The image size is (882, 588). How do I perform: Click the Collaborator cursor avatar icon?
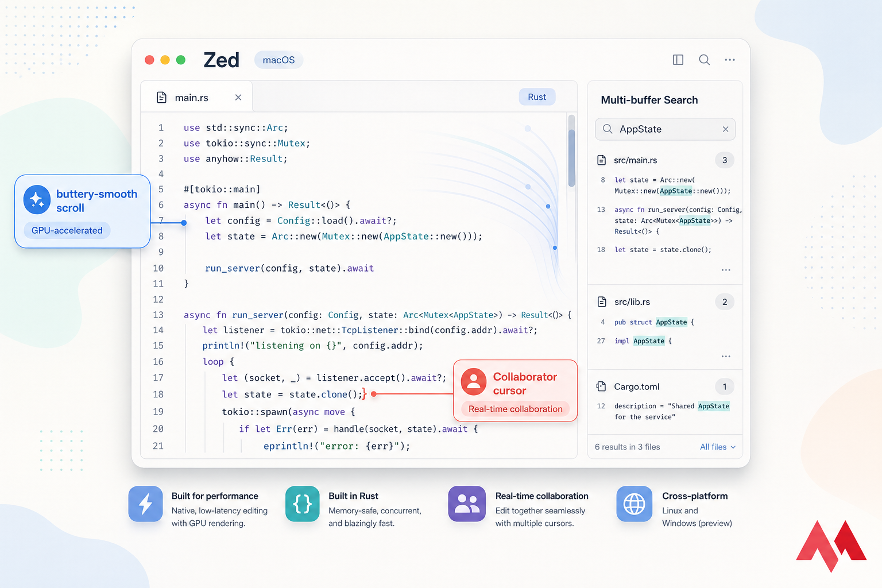click(x=474, y=382)
